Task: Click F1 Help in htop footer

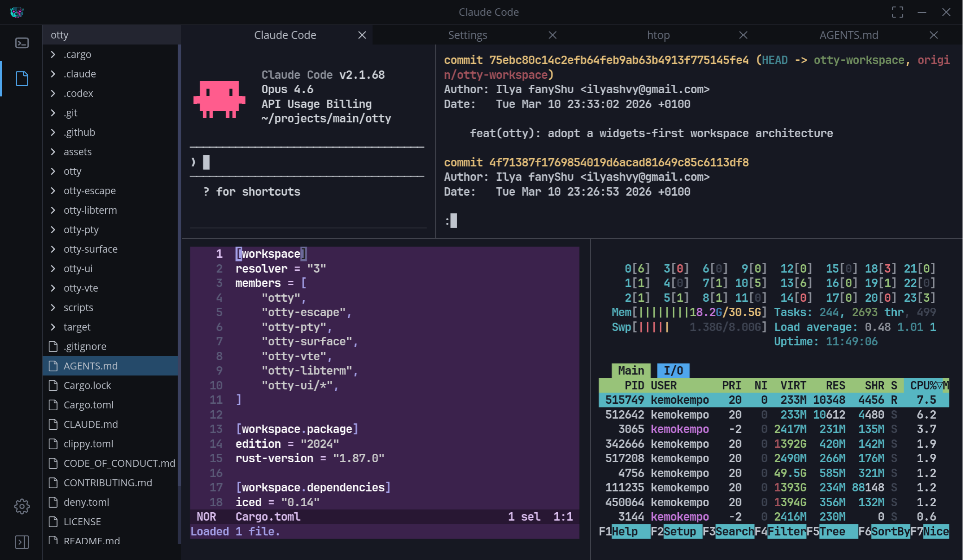Action: 625,531
